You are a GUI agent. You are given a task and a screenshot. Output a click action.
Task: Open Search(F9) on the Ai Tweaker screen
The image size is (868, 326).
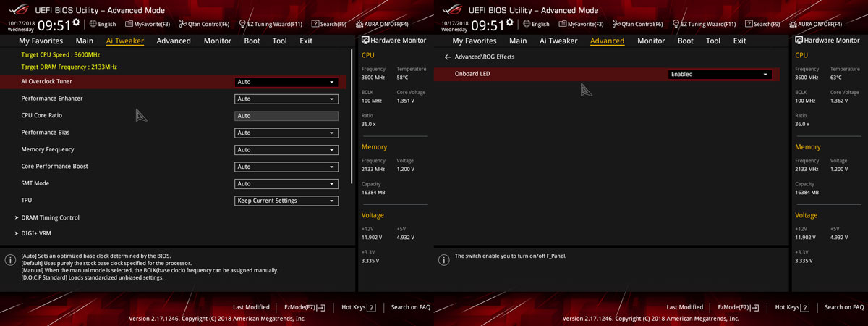pos(329,24)
